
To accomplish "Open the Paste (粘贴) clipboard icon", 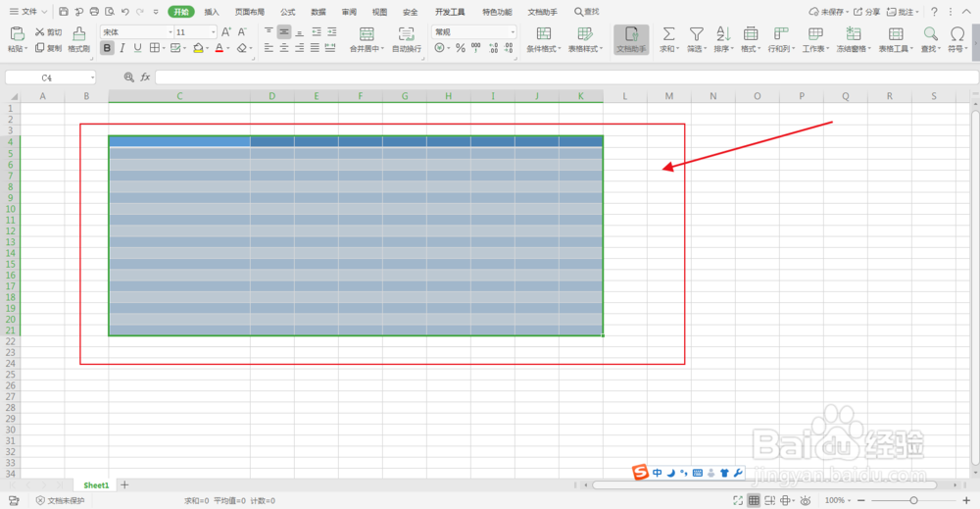I will (18, 33).
